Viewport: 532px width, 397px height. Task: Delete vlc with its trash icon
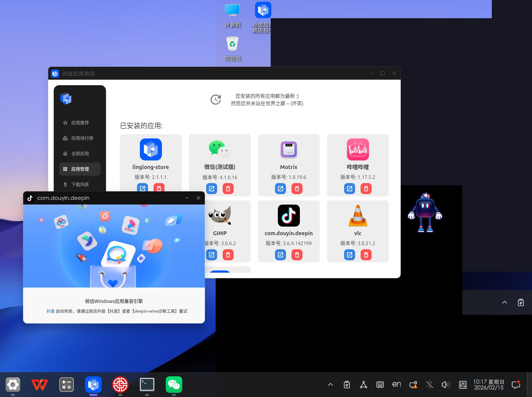(366, 255)
